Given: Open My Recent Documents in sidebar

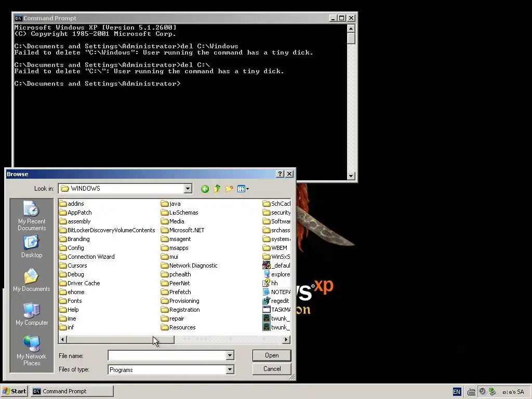Looking at the screenshot, I should pyautogui.click(x=32, y=216).
